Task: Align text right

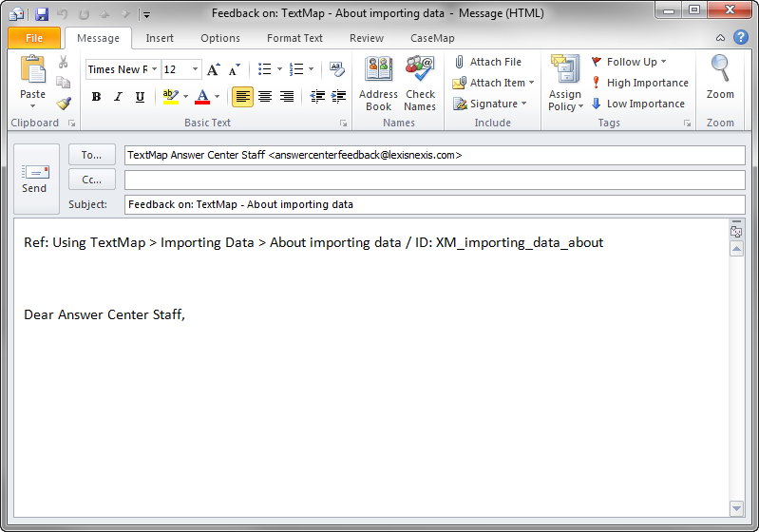Action: [287, 97]
